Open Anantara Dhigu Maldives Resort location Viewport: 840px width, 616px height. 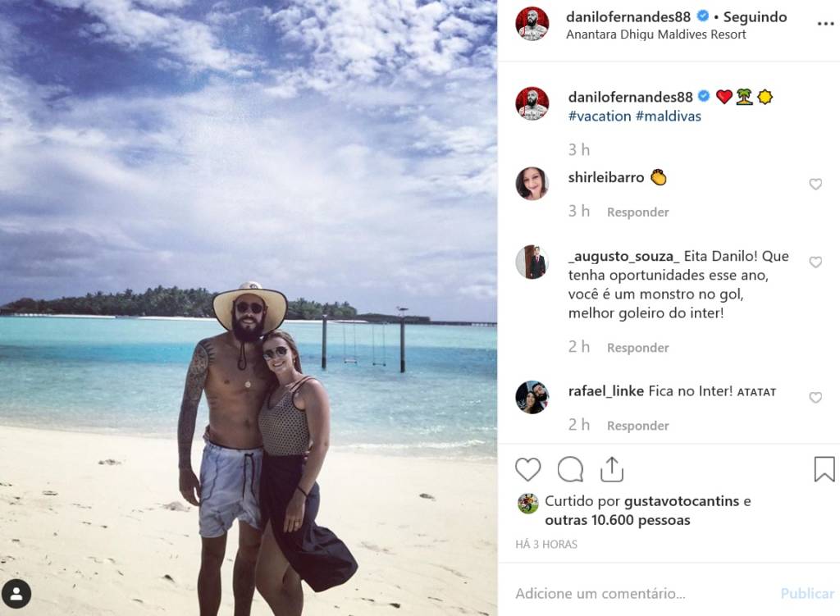point(655,34)
